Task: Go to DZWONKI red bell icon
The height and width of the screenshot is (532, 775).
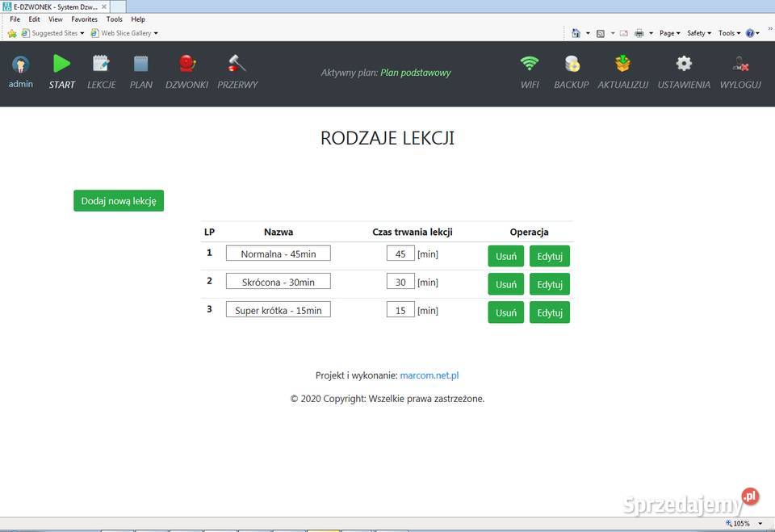Action: click(186, 64)
